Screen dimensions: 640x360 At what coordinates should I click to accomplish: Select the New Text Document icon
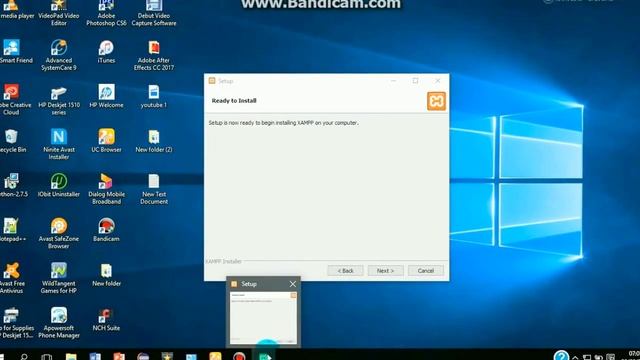click(x=154, y=189)
